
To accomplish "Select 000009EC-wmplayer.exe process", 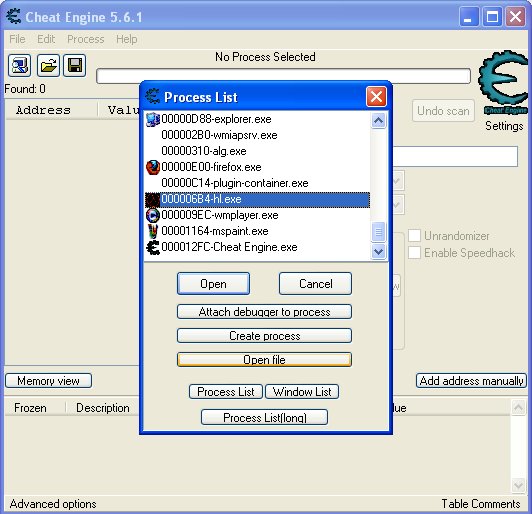I will pos(257,215).
